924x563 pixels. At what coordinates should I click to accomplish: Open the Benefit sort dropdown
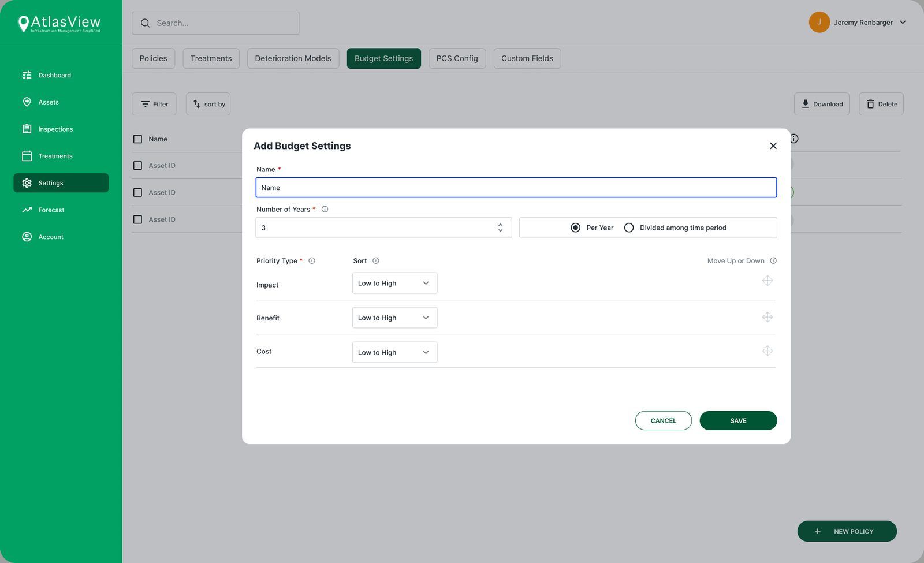click(394, 318)
